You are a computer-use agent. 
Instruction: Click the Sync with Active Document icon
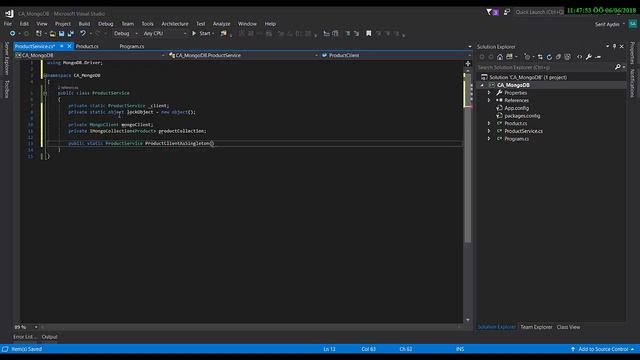coord(540,57)
